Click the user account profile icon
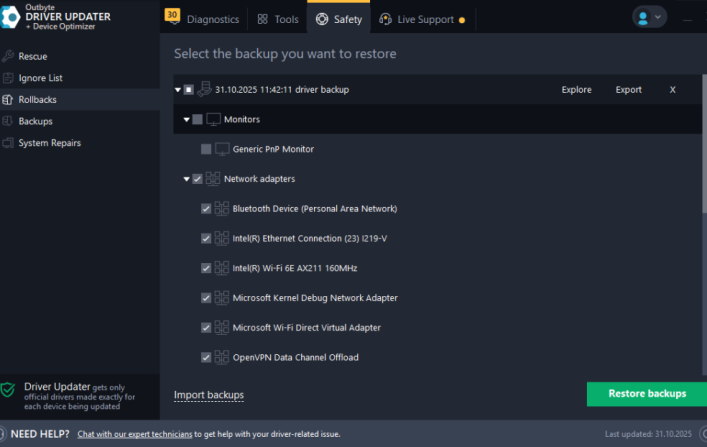 tap(643, 18)
